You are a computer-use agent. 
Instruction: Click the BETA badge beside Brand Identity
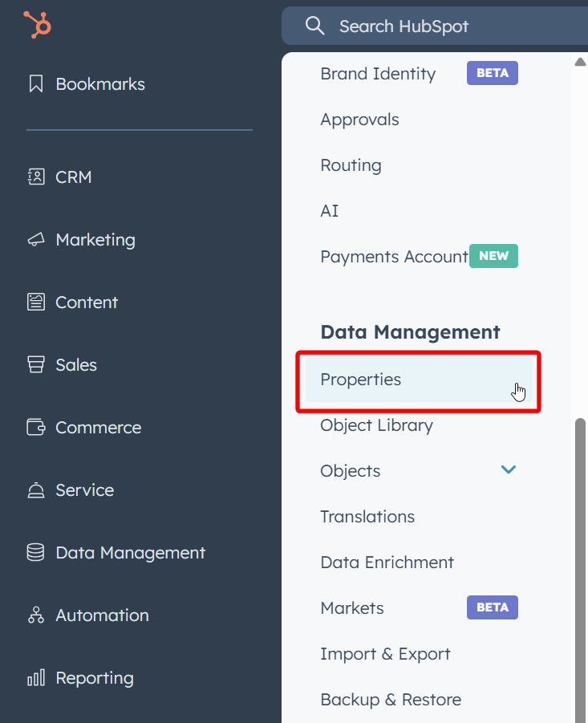[493, 73]
